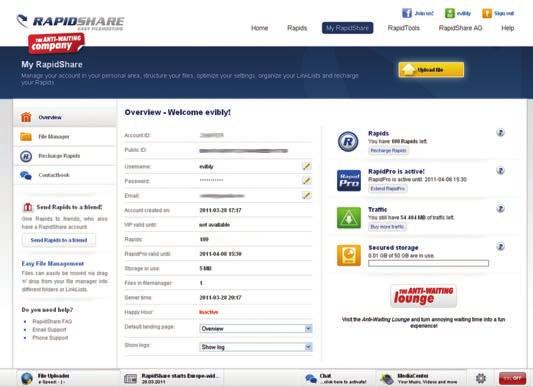Select the Recharge Rapids sidebar entry
Viewport: 533px width, 387px height.
point(65,156)
